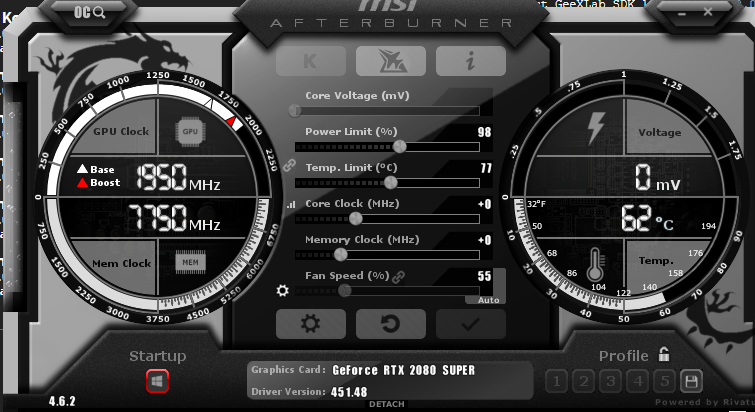
Task: Click the version number 4.6.2
Action: click(62, 401)
